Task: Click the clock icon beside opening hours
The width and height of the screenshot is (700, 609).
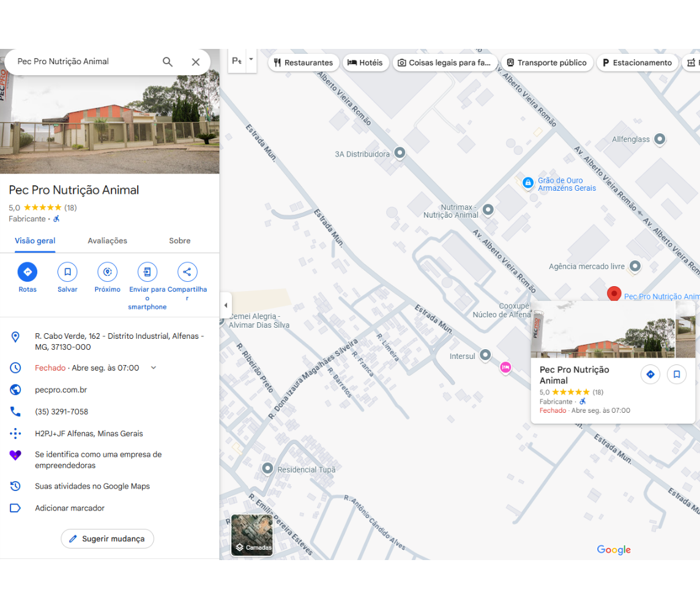Action: point(15,367)
